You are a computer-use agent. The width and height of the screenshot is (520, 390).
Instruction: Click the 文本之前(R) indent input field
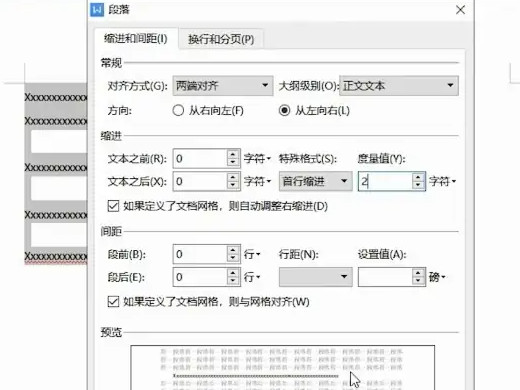click(x=200, y=158)
